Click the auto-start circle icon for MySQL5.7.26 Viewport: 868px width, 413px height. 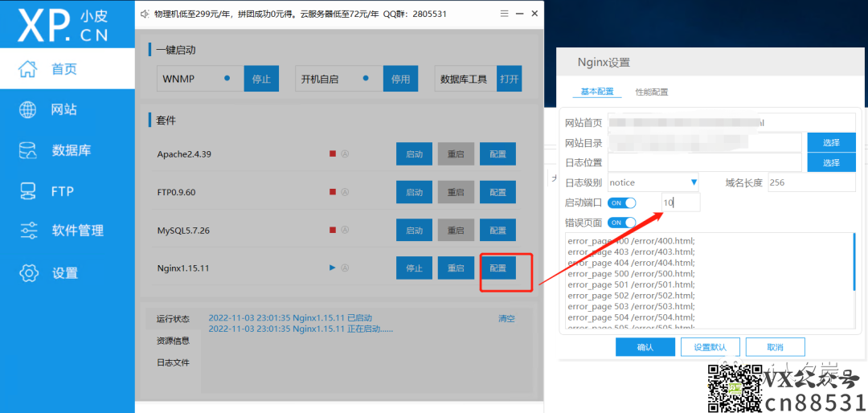pos(345,230)
